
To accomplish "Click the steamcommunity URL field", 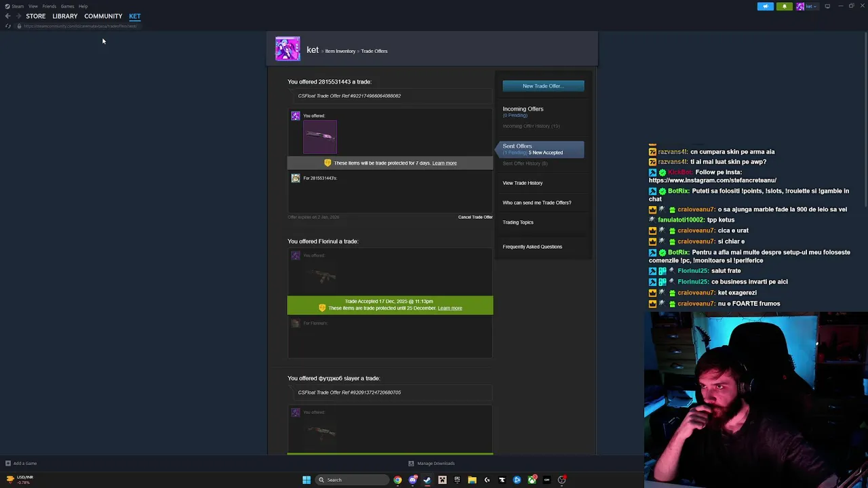I will point(80,26).
